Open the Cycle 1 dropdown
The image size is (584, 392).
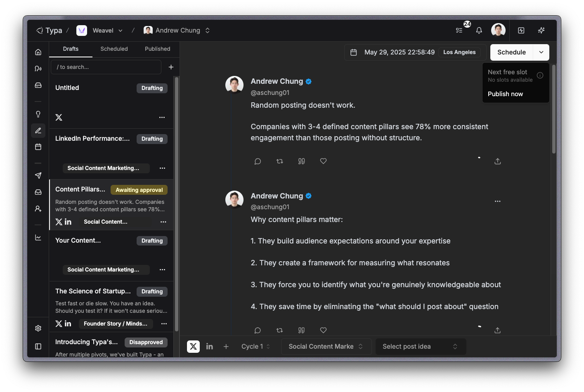256,347
